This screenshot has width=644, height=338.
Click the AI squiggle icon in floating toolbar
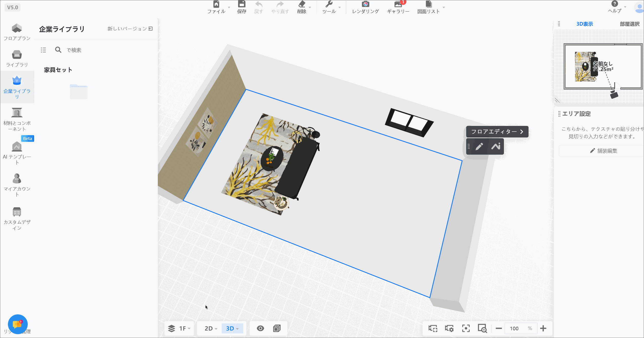[496, 146]
